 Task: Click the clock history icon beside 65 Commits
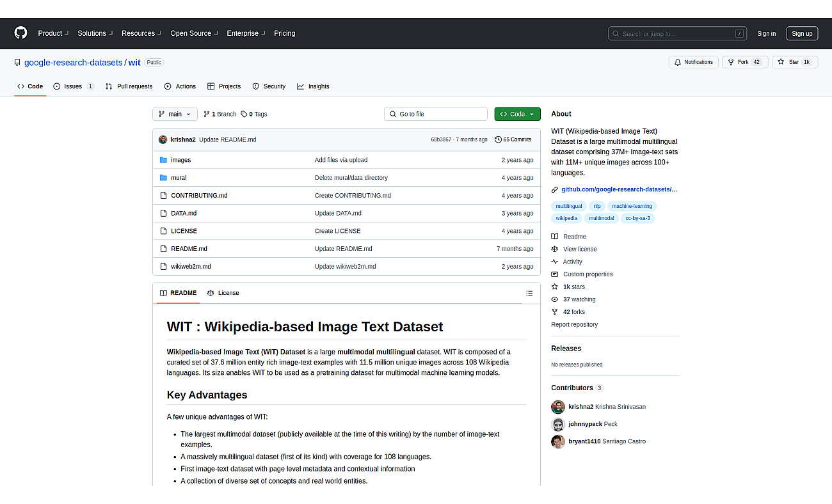click(499, 139)
